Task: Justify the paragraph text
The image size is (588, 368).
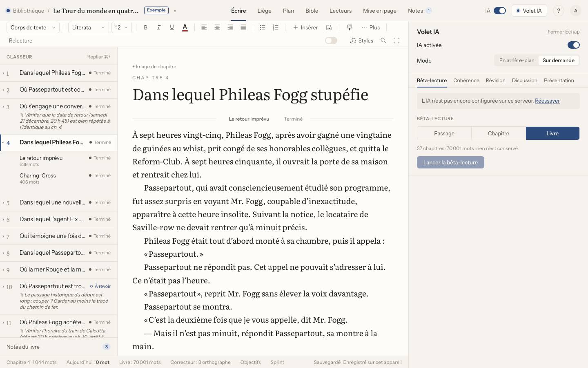Action: pos(243,27)
